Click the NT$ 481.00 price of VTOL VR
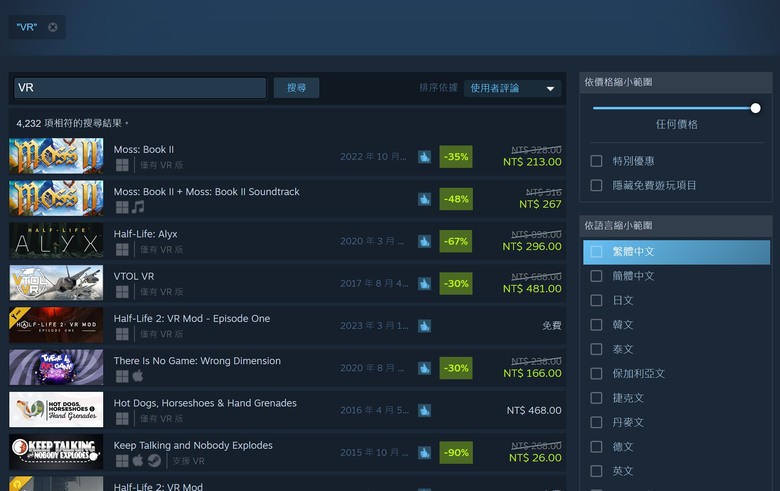Viewport: 780px width, 491px height. [x=532, y=289]
